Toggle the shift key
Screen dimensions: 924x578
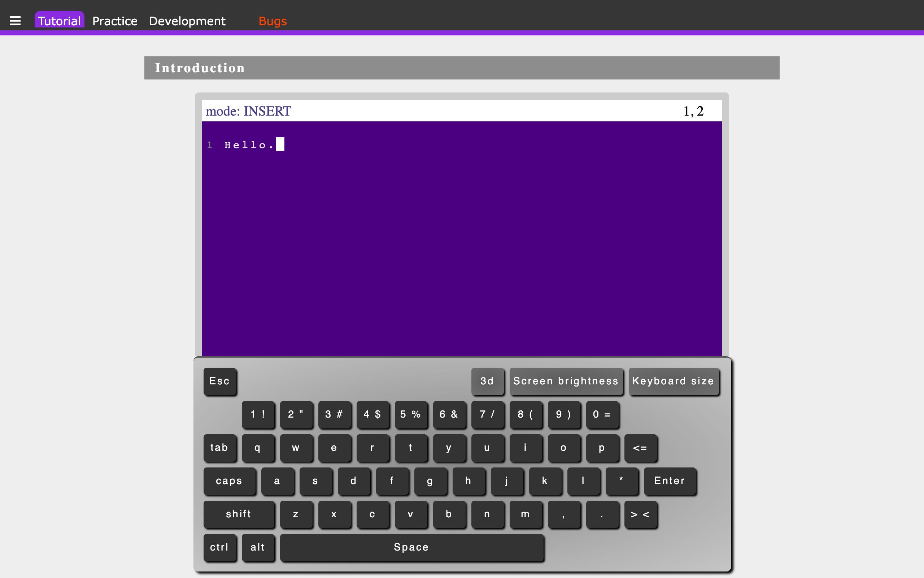239,514
